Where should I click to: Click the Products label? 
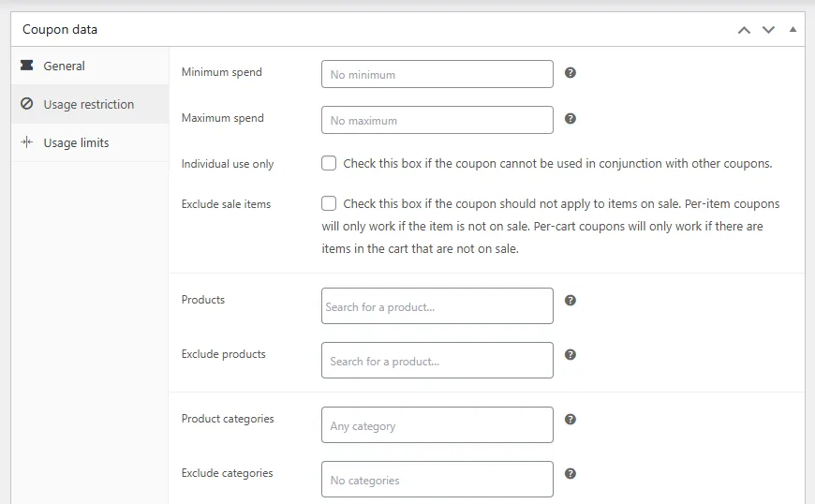[203, 300]
